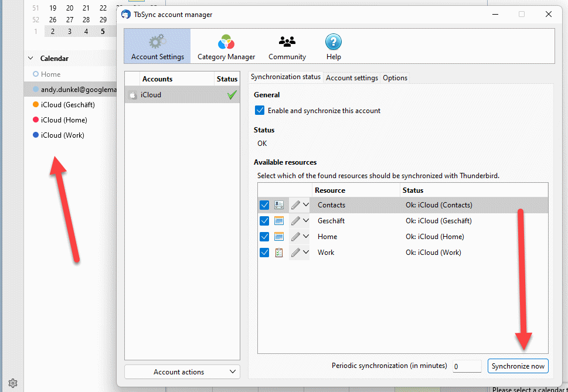Open the Account actions dropdown

tap(182, 371)
